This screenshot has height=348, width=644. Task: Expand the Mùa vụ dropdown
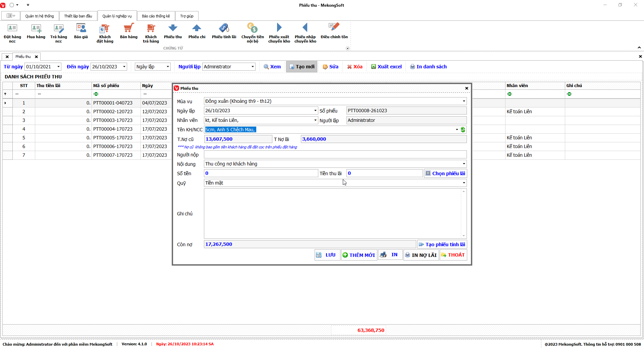coord(464,101)
